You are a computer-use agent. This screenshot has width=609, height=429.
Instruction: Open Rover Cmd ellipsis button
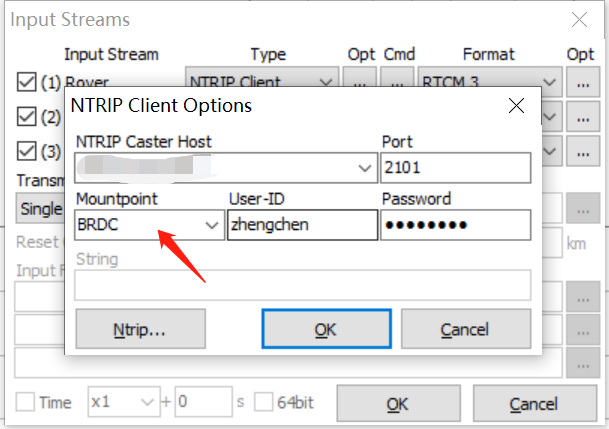pyautogui.click(x=397, y=77)
